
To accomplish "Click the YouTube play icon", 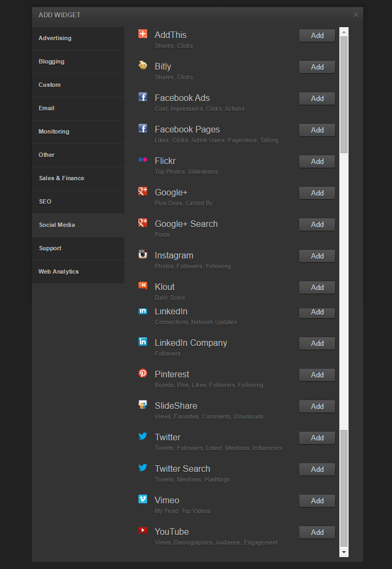I will click(x=143, y=530).
